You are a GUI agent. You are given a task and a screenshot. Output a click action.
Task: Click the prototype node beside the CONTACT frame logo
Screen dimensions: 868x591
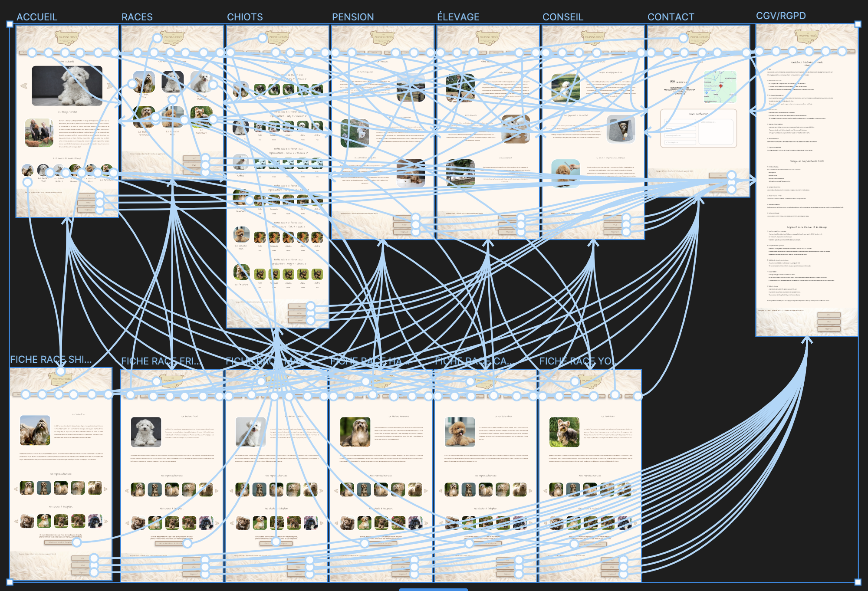pos(683,38)
